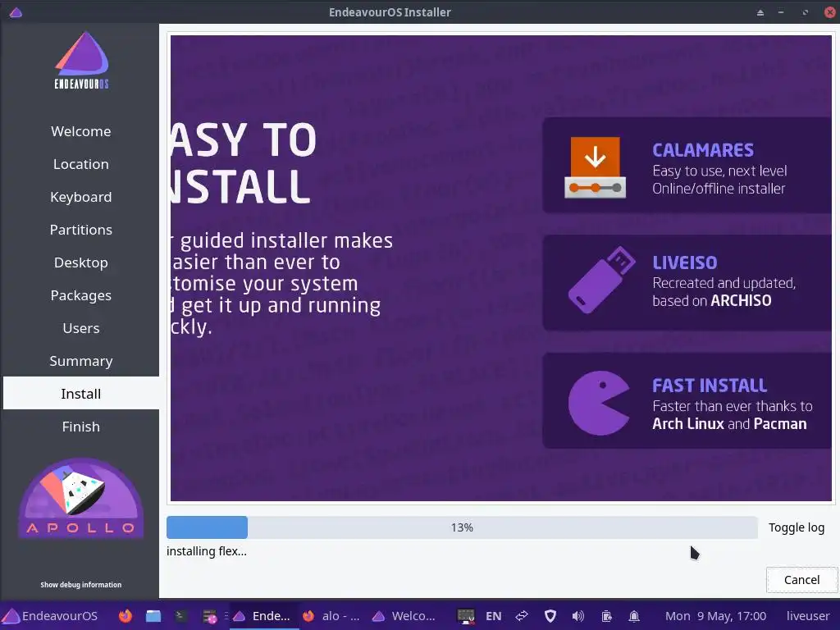Click the FAST INSTALL heading text

click(x=710, y=386)
